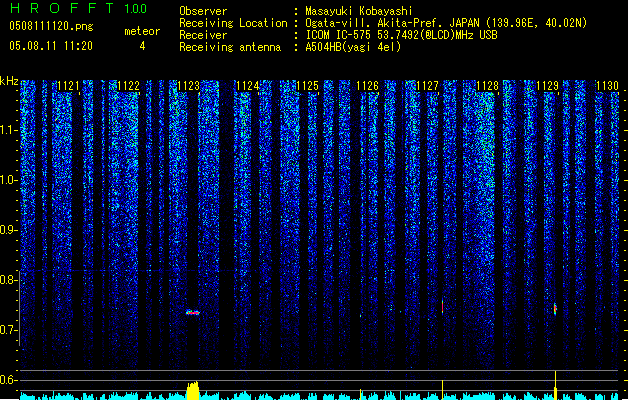Viewport: 629px width, 400px height.
Task: Click the 0.9 kHz axis tick label
Action: click(x=8, y=230)
